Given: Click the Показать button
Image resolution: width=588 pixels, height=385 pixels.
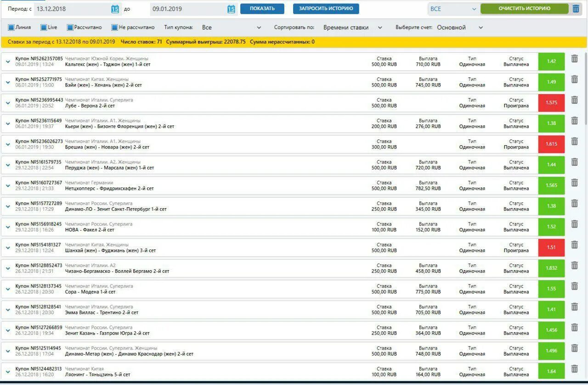Looking at the screenshot, I should point(262,9).
